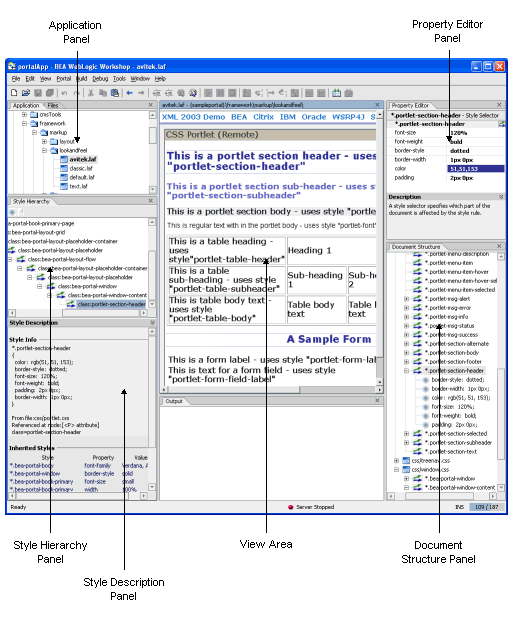This screenshot has width=520, height=620.
Task: Open the Debug menu
Action: pyautogui.click(x=100, y=79)
